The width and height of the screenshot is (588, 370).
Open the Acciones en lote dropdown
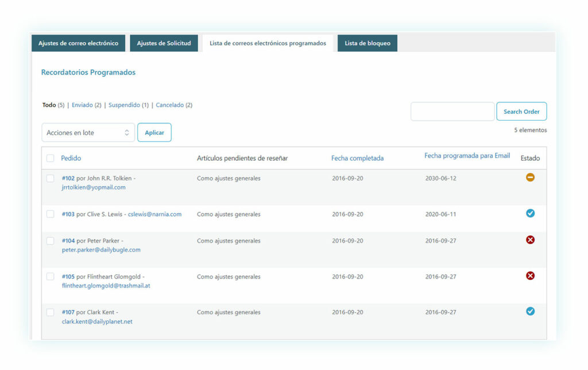(x=88, y=133)
